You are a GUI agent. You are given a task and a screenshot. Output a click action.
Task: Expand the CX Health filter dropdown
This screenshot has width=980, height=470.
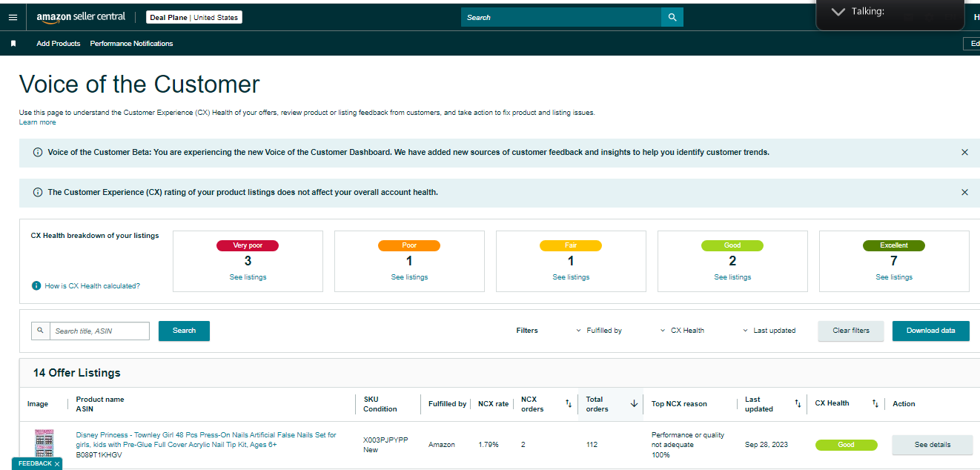click(682, 331)
